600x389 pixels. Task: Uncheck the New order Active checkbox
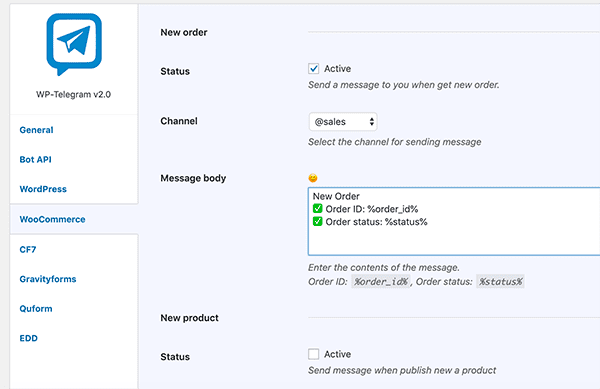pyautogui.click(x=313, y=69)
